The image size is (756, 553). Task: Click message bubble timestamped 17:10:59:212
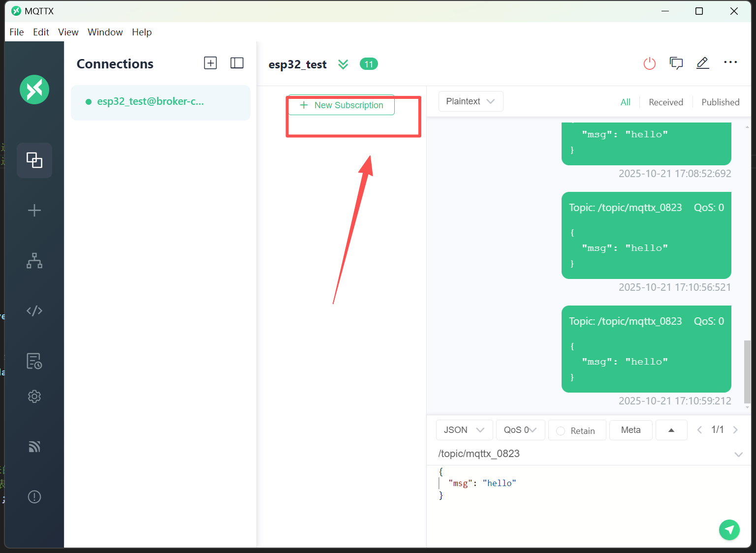click(x=646, y=349)
